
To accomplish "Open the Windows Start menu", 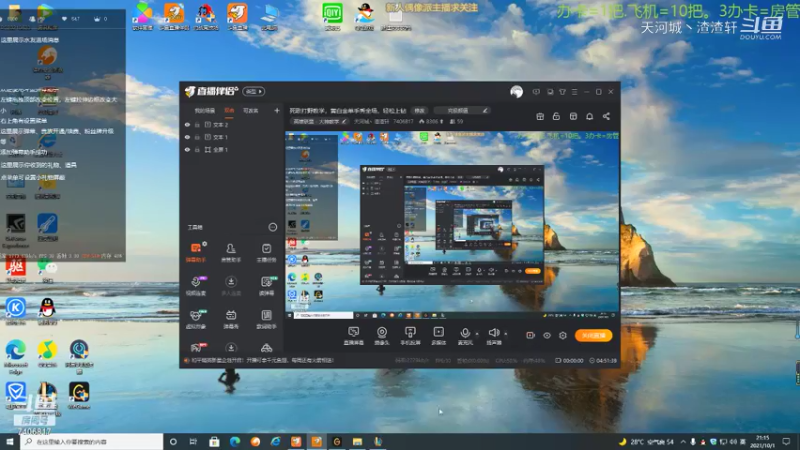I will point(10,442).
